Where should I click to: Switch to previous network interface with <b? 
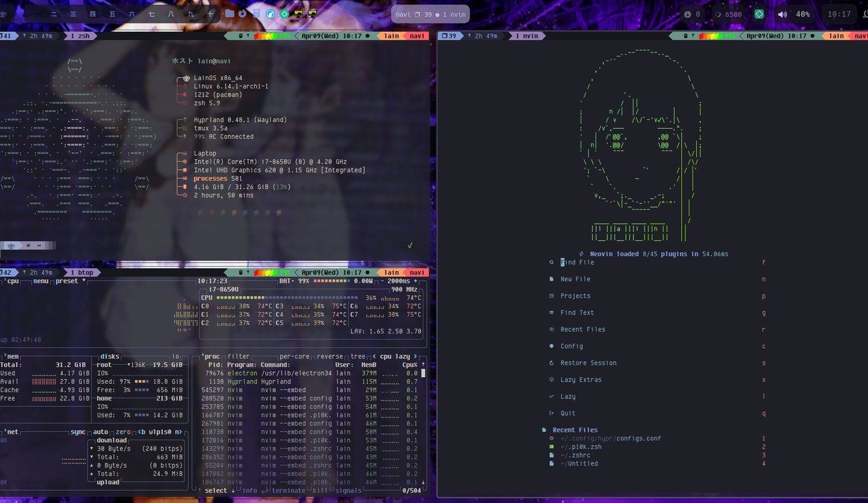(142, 432)
